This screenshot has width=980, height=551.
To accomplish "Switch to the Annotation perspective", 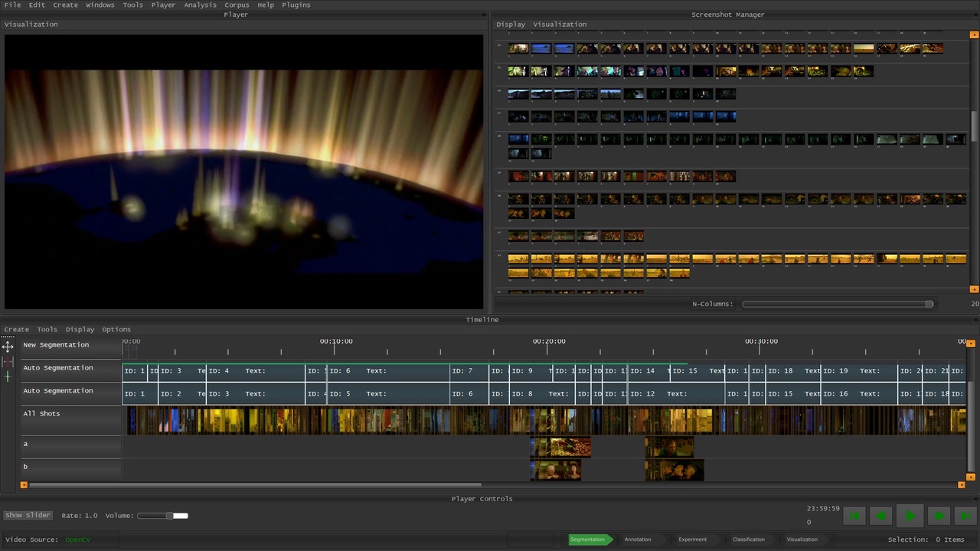I will [x=638, y=540].
